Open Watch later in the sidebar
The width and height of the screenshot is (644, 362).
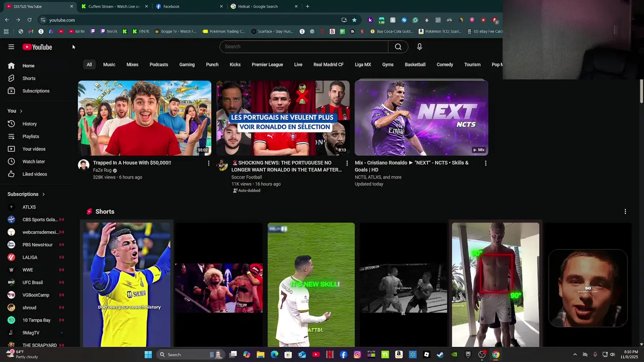(37, 161)
